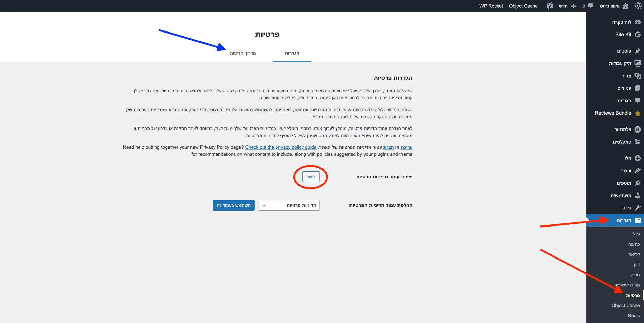Viewport: 644px width, 323px height.
Task: Open the מדיניות פרטיות page dropdown
Action: click(x=289, y=205)
